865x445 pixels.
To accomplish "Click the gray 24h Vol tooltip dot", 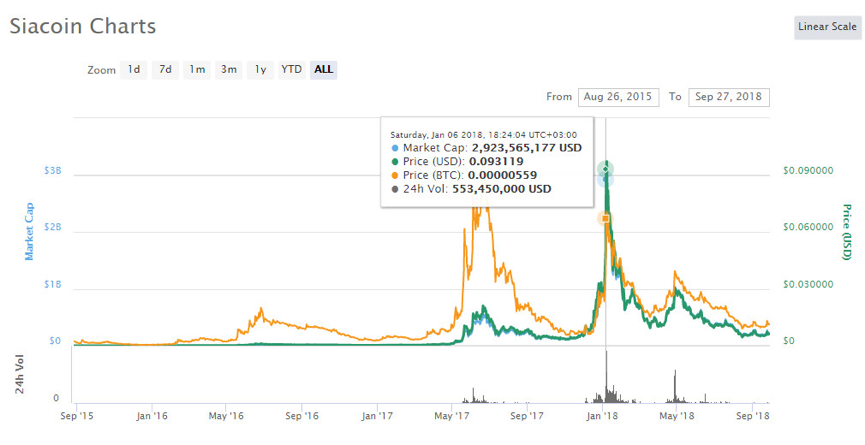I will click(x=395, y=190).
